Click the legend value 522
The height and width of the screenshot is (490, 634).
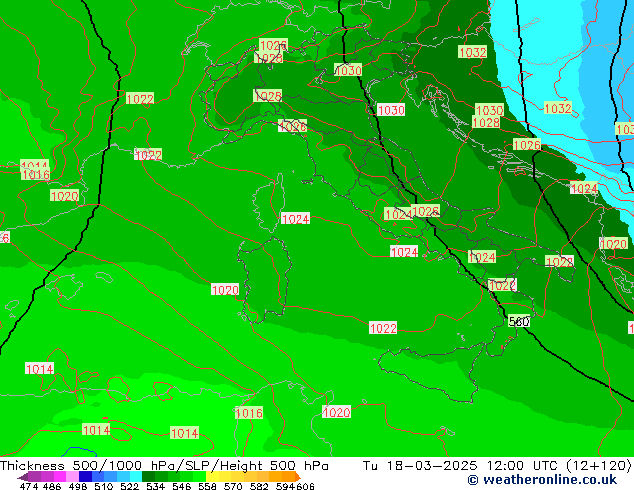[129, 486]
